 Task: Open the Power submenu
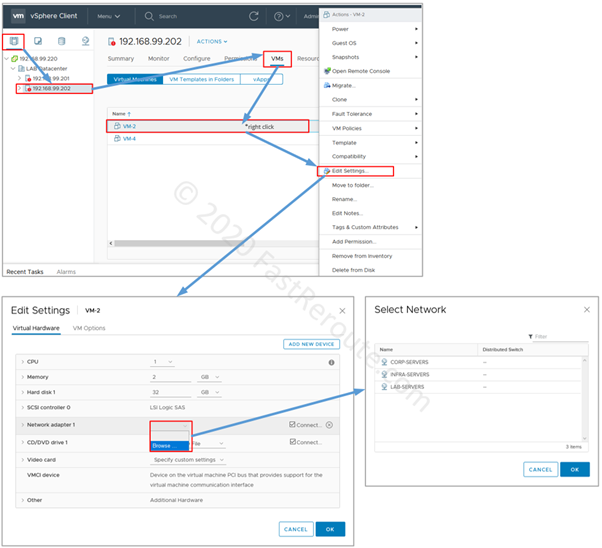click(x=370, y=29)
